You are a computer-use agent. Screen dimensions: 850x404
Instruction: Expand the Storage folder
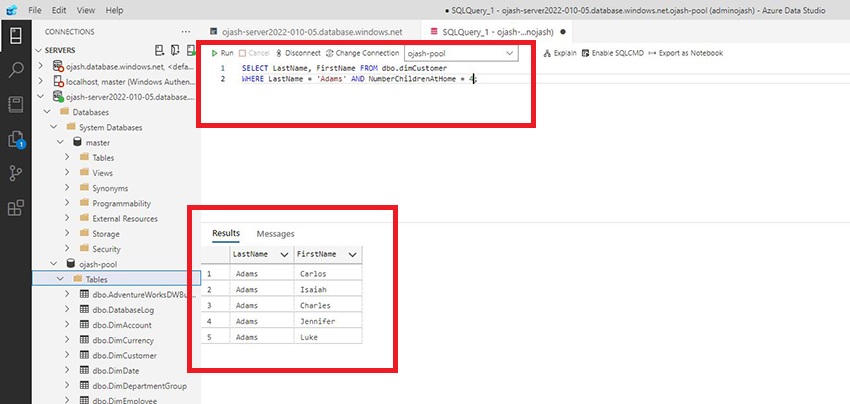67,233
